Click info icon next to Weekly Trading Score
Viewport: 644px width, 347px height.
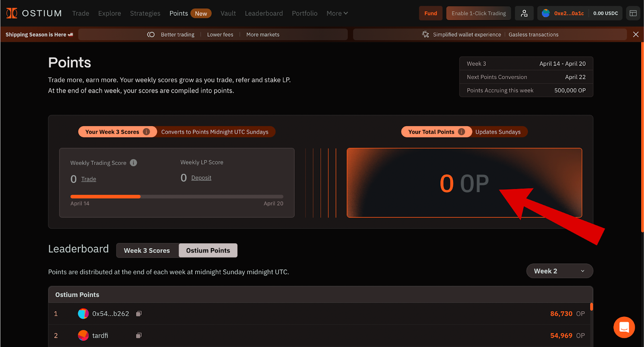pos(134,162)
